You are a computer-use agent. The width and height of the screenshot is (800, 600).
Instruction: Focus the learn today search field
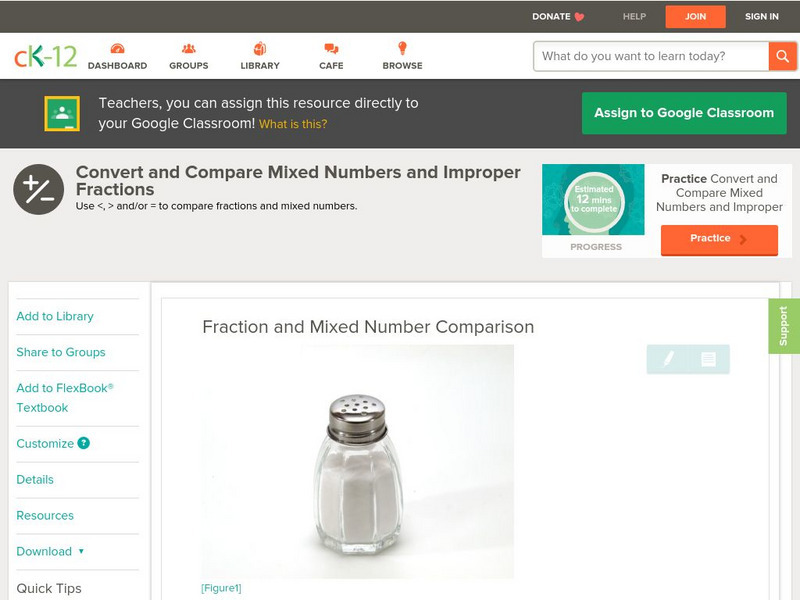click(x=651, y=56)
